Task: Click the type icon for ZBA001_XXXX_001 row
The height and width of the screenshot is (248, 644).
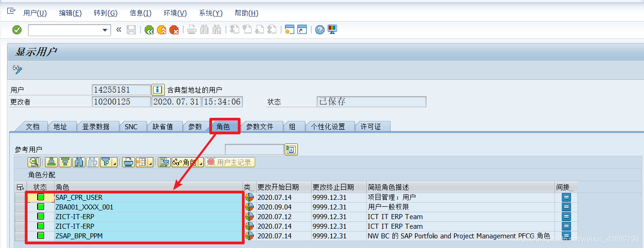Action: pyautogui.click(x=249, y=207)
